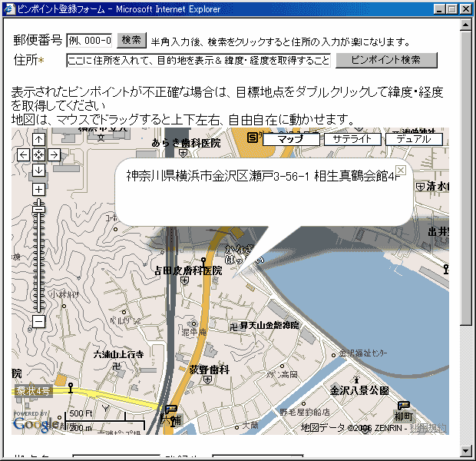Switch to デュアル hybrid view
This screenshot has width=476, height=461.
pos(413,139)
